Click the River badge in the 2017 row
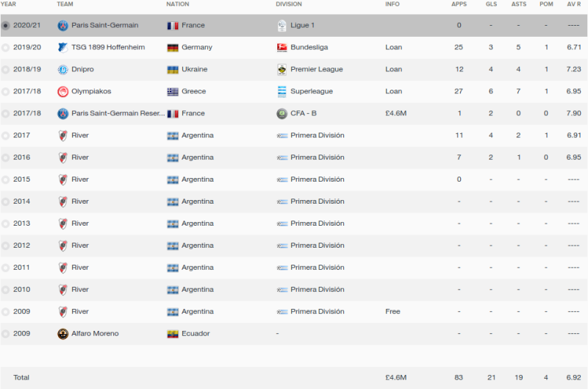Screen dimensions: 588x389 (x=62, y=136)
